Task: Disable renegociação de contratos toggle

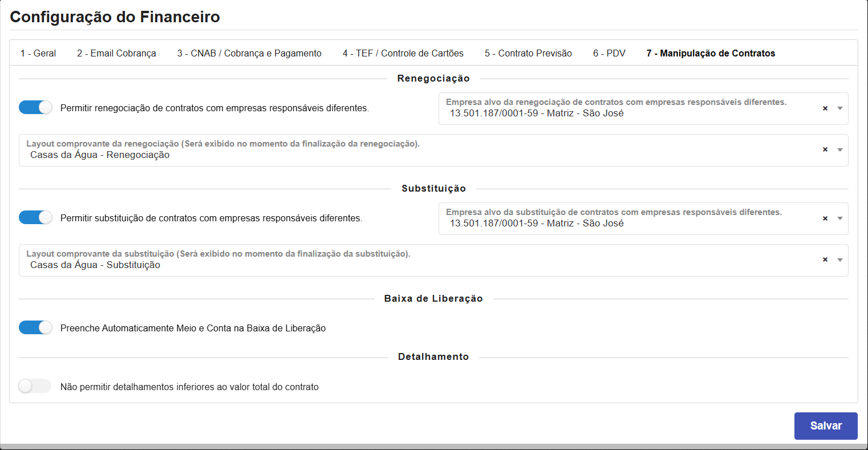Action: (x=35, y=107)
